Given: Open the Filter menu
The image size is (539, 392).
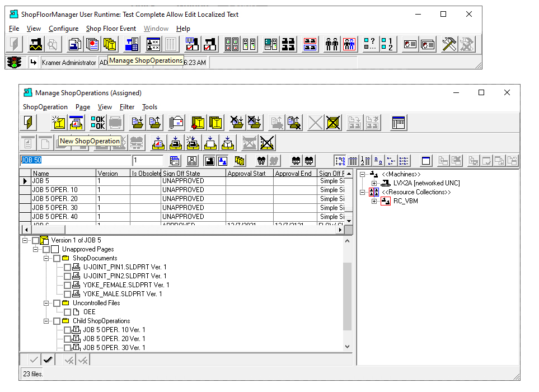Looking at the screenshot, I should coord(127,107).
